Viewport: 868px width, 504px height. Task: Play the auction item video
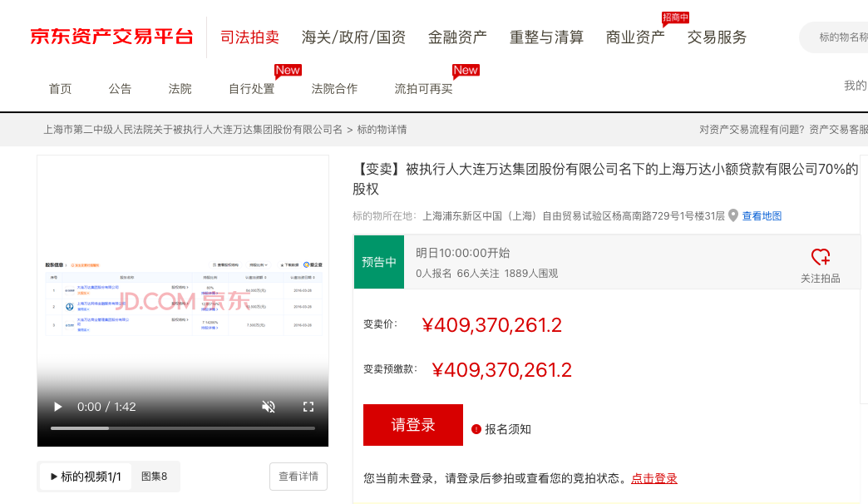(57, 407)
